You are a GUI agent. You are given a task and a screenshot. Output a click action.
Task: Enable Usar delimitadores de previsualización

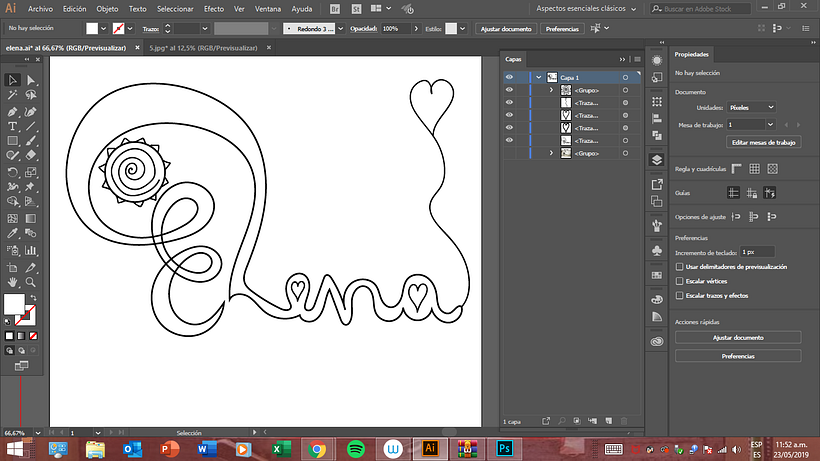(x=679, y=267)
